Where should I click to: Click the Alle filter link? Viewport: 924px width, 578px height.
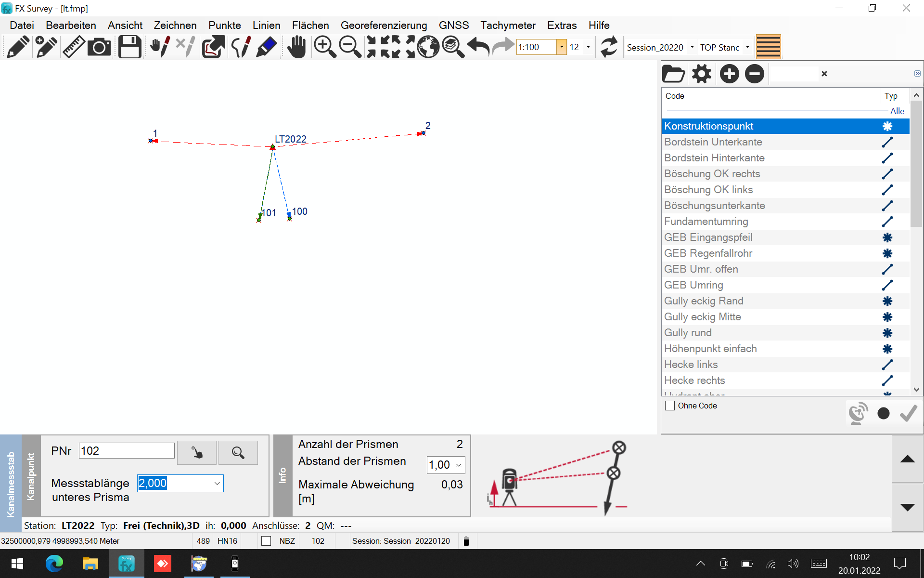pos(897,111)
